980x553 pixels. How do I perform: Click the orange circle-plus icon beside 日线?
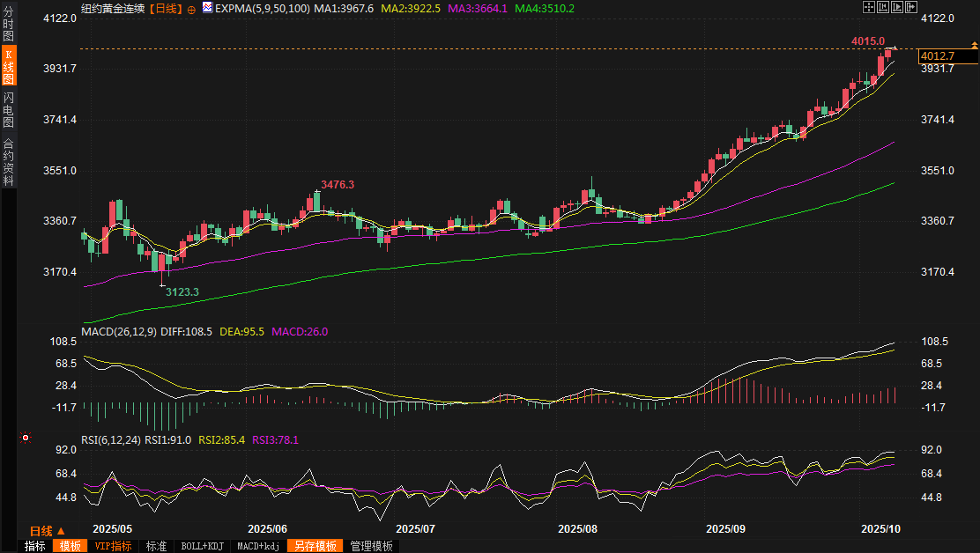tap(191, 9)
